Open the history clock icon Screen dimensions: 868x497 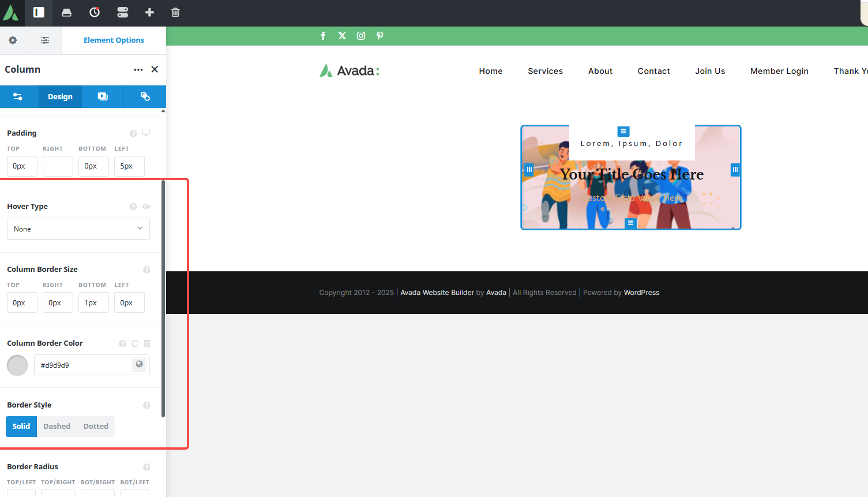[95, 13]
